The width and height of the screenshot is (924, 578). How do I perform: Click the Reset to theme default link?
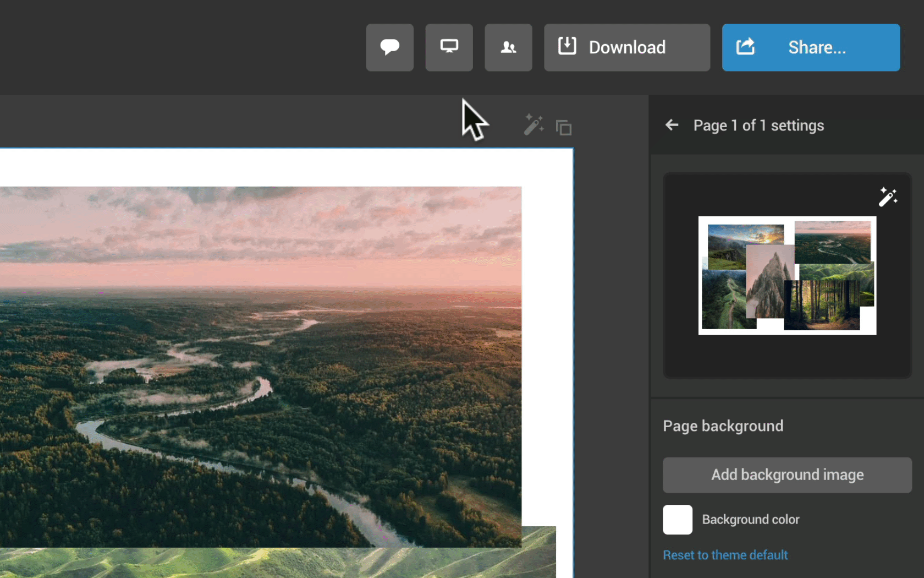coord(725,555)
